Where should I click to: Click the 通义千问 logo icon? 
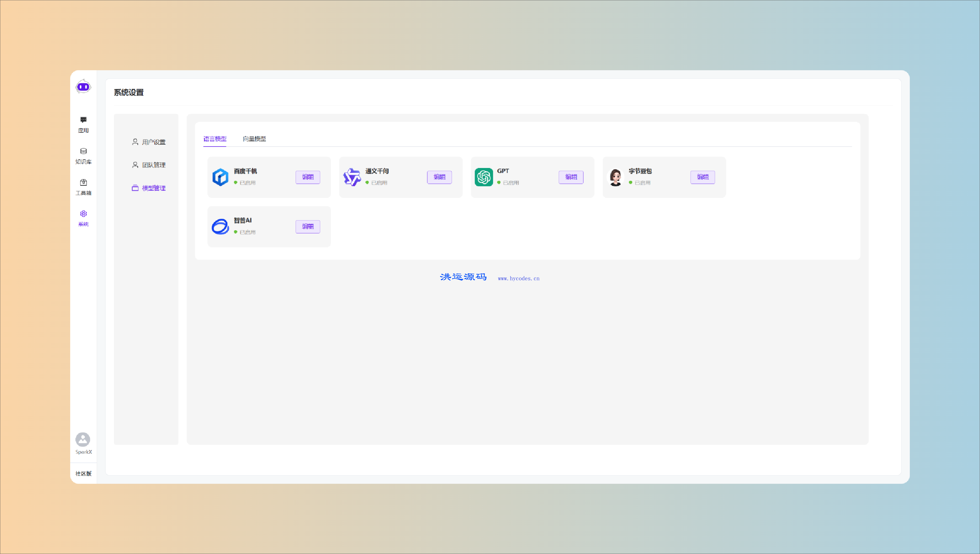[352, 177]
